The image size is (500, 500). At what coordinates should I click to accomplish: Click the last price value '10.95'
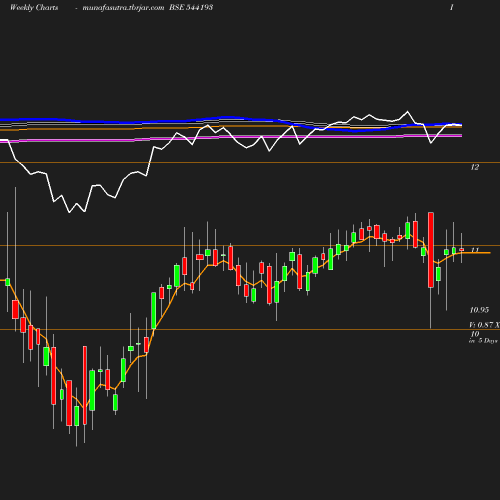479,310
